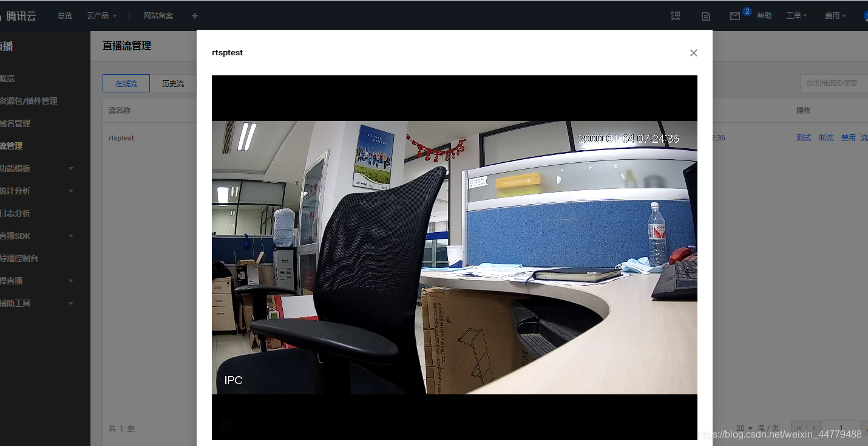
Task: Expand the 工单 ticket dropdown
Action: click(x=796, y=16)
